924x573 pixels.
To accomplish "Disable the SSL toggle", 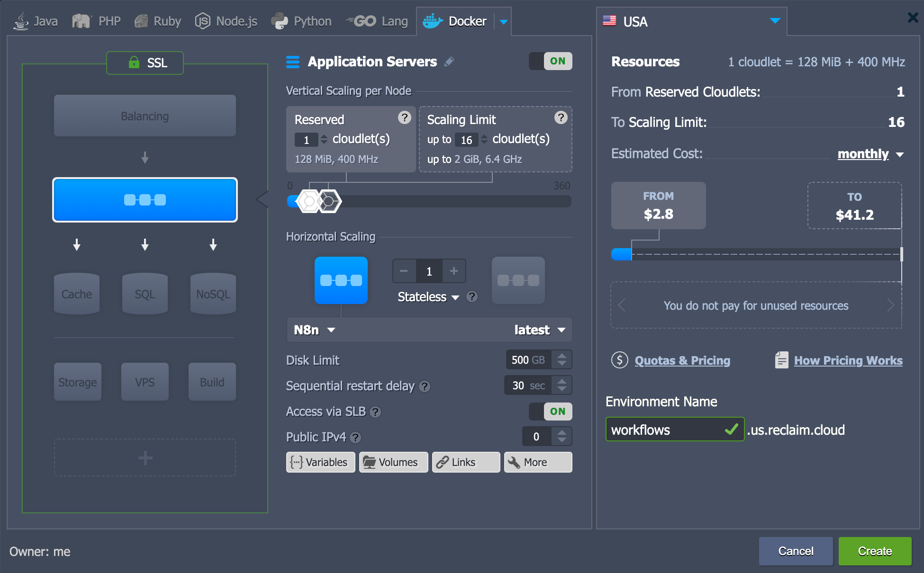I will coord(145,63).
